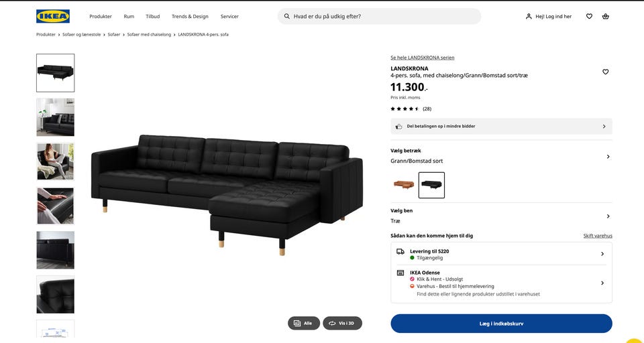Add sofa to cart with Læg i indkøbskurv

(501, 324)
